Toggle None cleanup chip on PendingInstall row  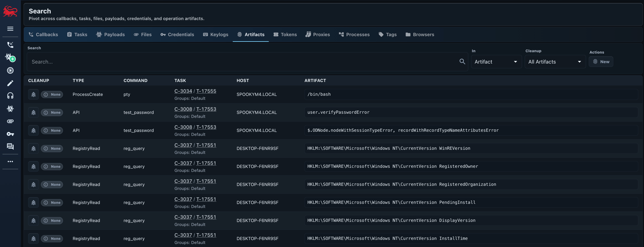[52, 203]
